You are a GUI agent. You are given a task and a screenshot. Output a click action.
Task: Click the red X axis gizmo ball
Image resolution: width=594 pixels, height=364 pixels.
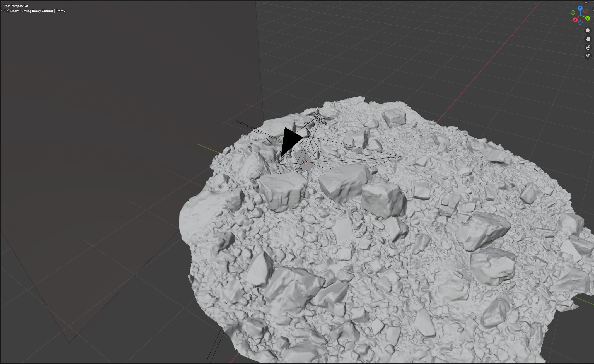point(575,20)
